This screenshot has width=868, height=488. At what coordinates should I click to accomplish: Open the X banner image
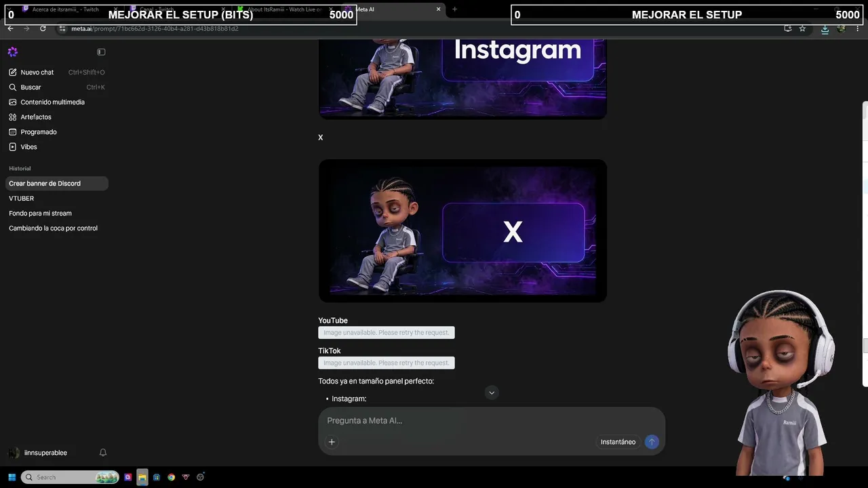[462, 230]
